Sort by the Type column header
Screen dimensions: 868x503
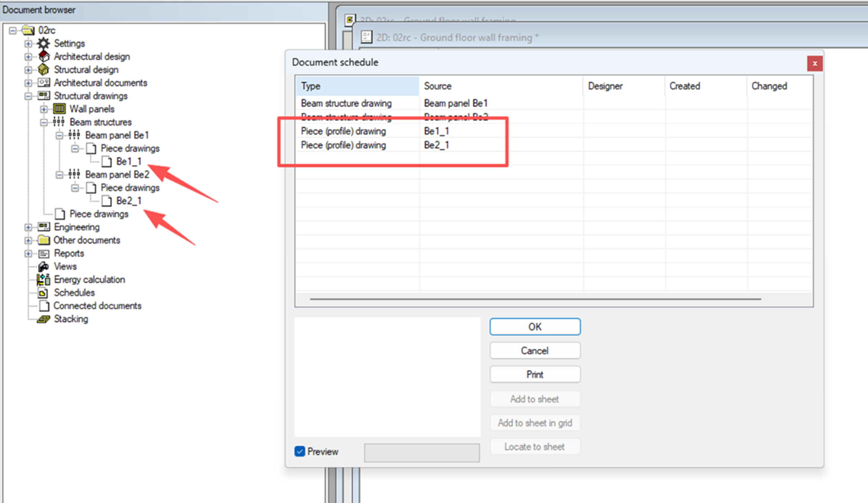pyautogui.click(x=357, y=86)
